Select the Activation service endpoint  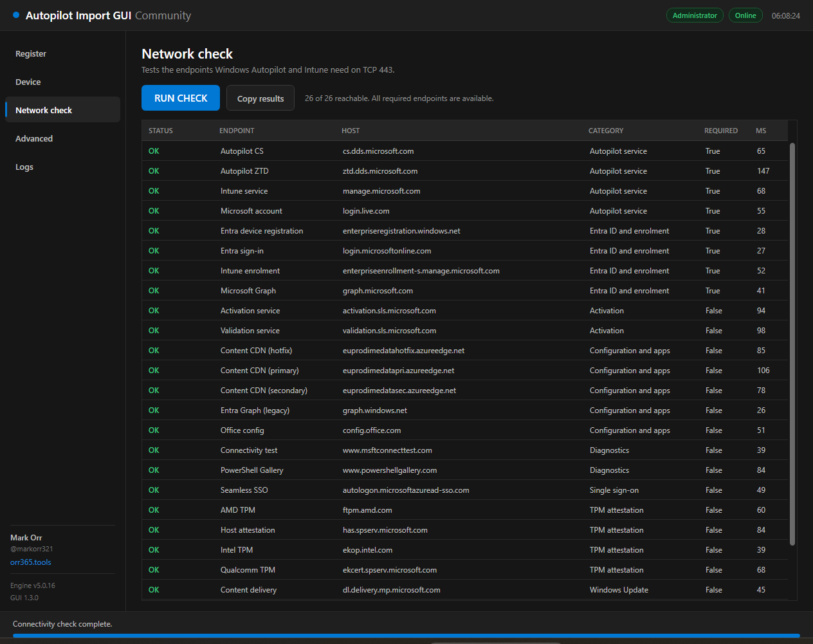250,311
